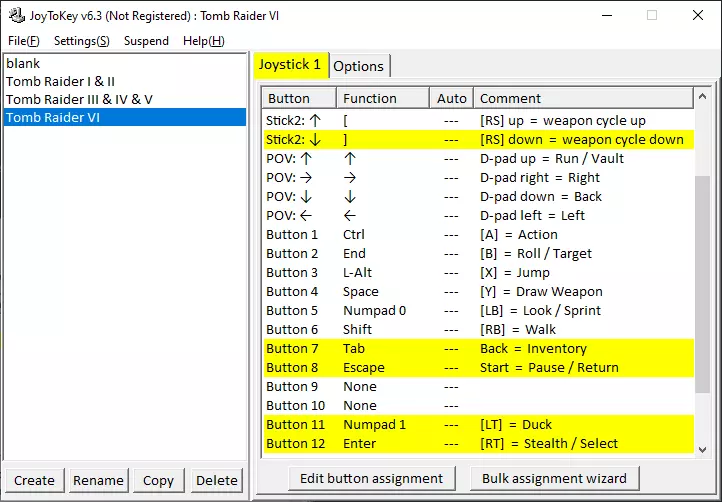Click the Button column header
This screenshot has height=502, width=722.
(x=299, y=98)
